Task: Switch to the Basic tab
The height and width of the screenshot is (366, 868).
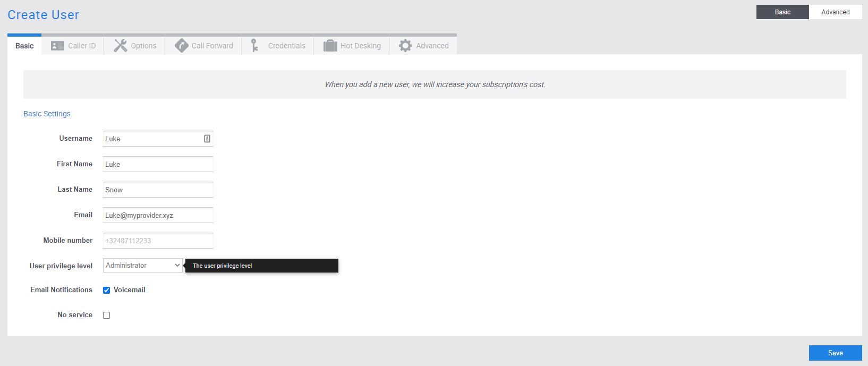Action: [x=24, y=46]
